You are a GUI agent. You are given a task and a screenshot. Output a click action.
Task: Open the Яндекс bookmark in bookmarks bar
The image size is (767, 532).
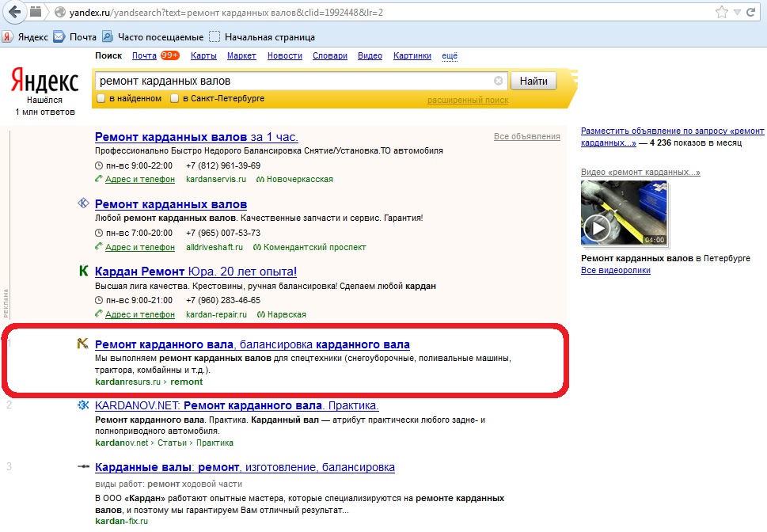[25, 36]
